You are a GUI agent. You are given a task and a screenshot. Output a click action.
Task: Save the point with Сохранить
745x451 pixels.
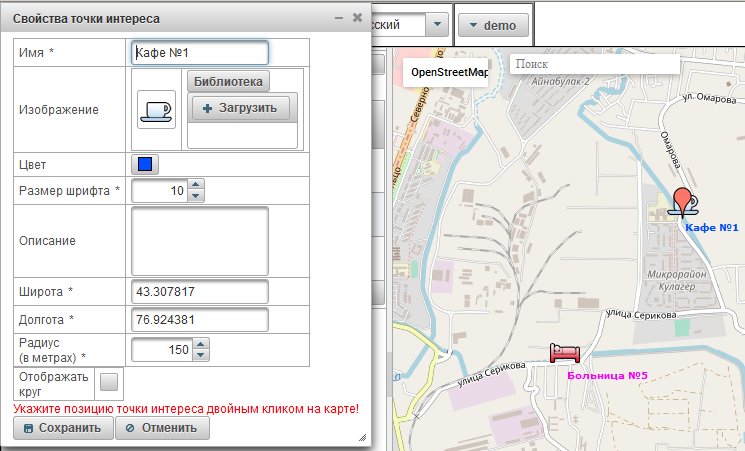pyautogui.click(x=62, y=428)
